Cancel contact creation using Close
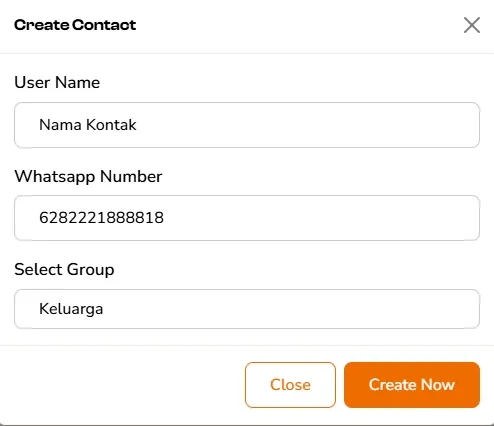The height and width of the screenshot is (426, 494). [290, 385]
